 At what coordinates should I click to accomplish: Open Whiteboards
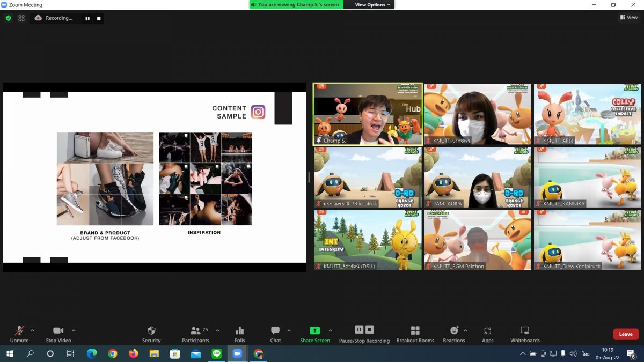[x=525, y=334]
